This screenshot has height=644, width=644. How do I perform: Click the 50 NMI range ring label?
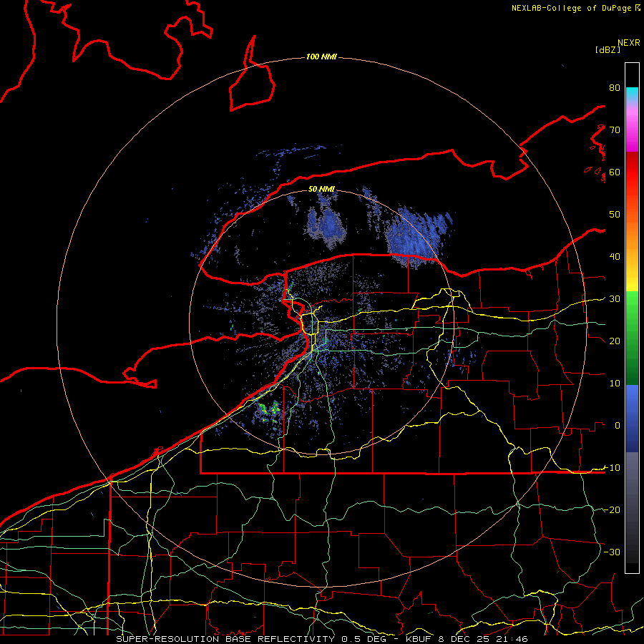(321, 189)
